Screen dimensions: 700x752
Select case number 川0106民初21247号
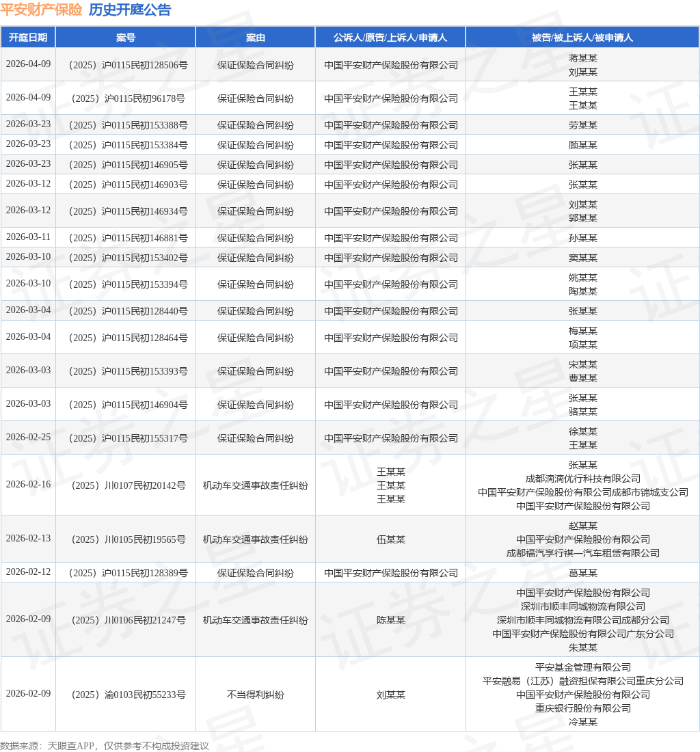[128, 620]
